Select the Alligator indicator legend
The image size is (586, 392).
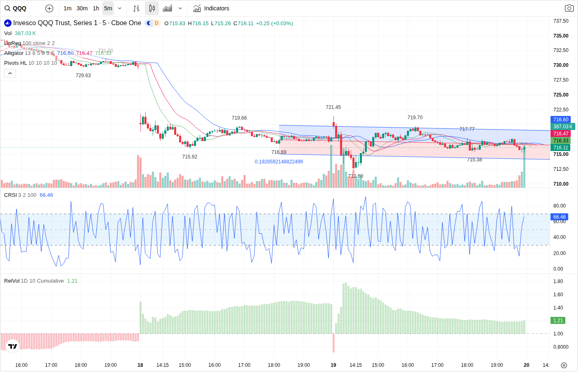click(x=14, y=53)
